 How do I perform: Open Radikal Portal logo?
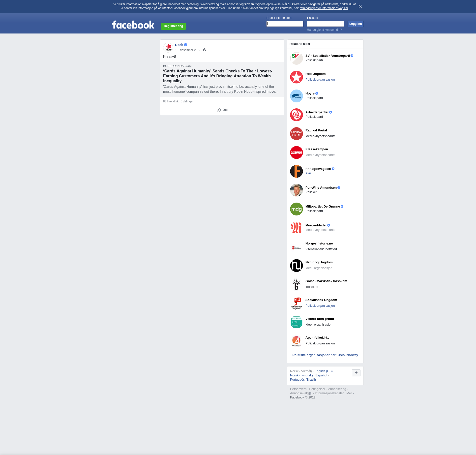pos(297,134)
